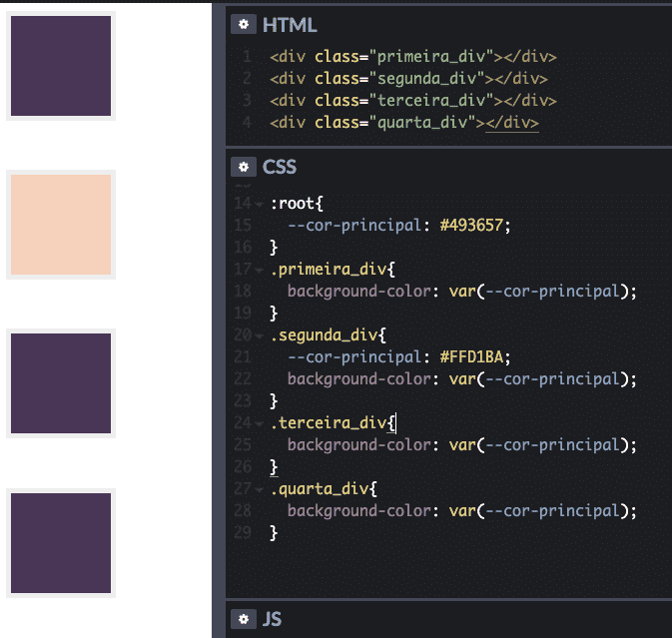Viewport: 672px width, 638px height.
Task: Fold the .terceira_div block at line 24
Action: [x=260, y=423]
